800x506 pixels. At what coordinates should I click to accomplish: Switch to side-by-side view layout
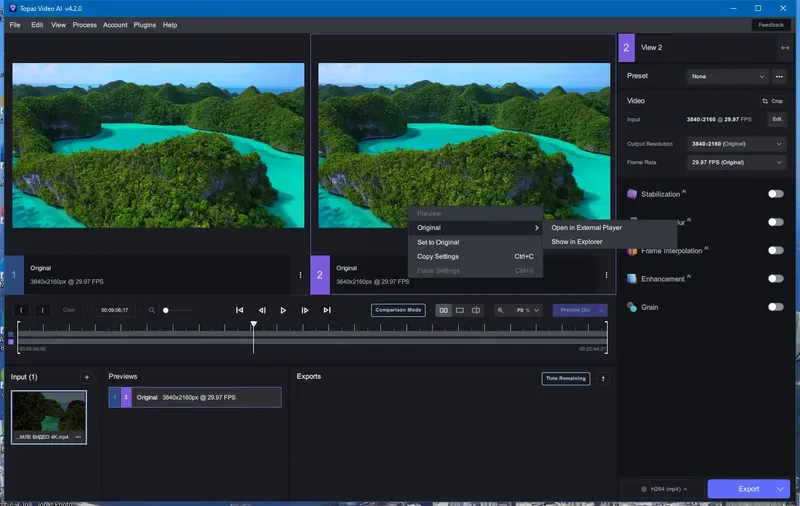point(444,310)
